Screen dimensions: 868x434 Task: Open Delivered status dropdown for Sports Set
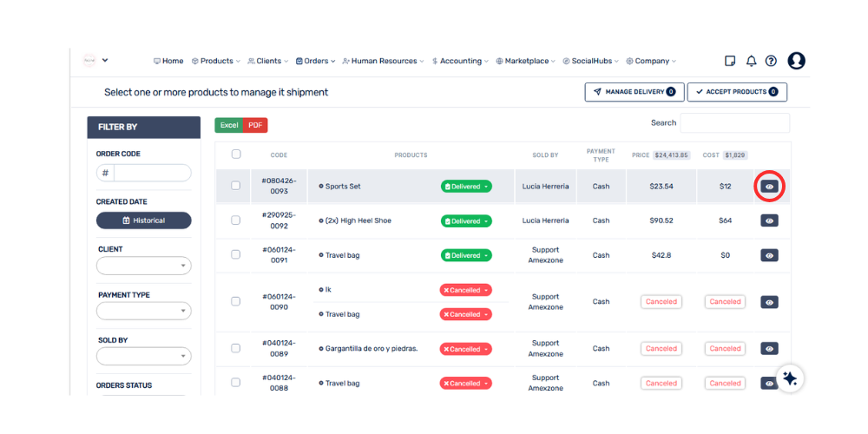466,186
